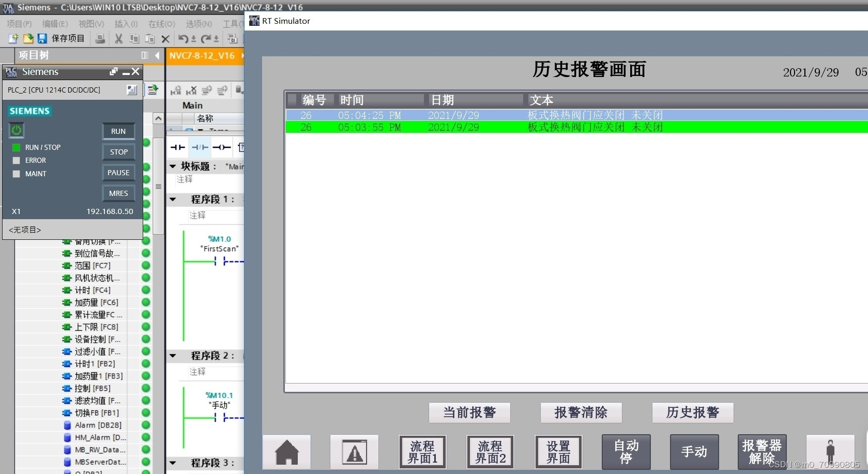Click the print icon in the toolbar
This screenshot has height=474, width=868.
coord(101,39)
